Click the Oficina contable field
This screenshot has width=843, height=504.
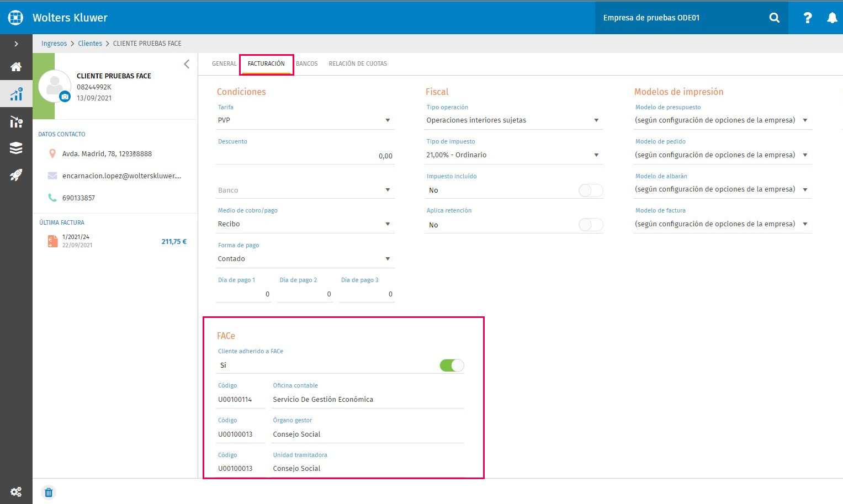(x=367, y=399)
